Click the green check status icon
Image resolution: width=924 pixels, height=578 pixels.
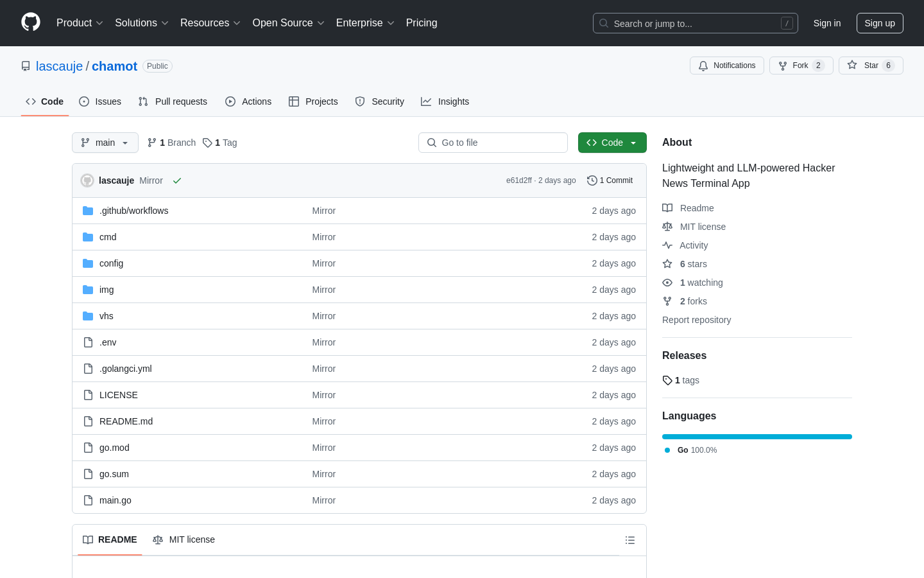point(177,180)
